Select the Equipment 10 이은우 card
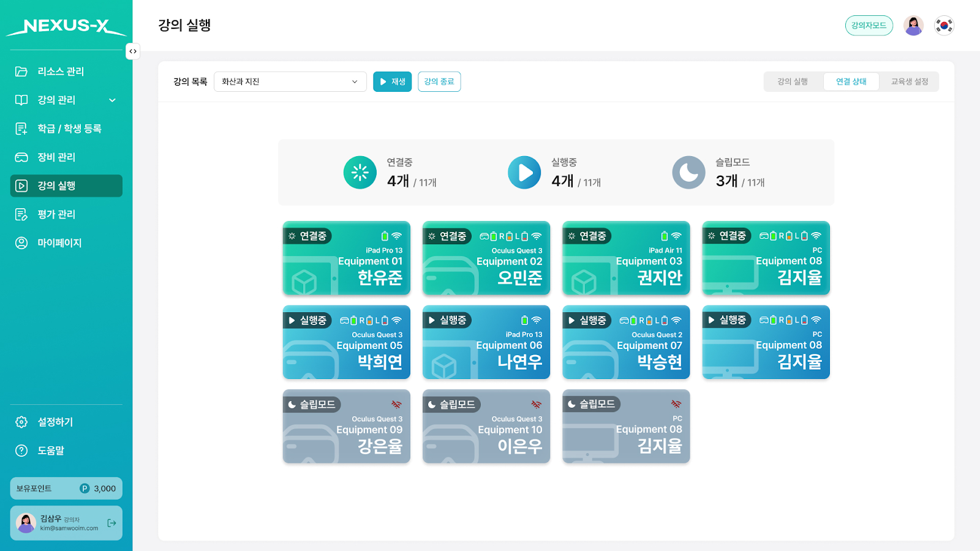This screenshot has width=980, height=551. 486,426
